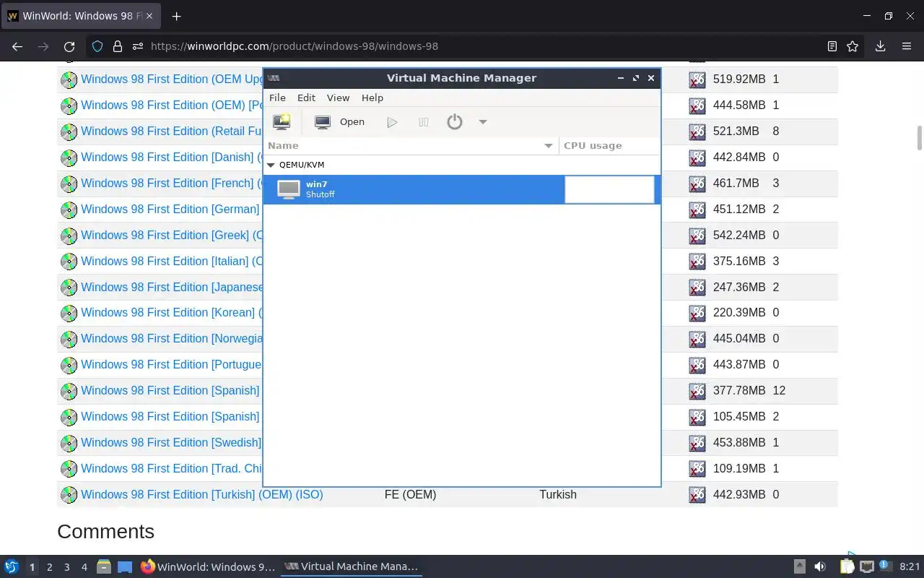Open Windows 98 First Edition [French] link
The height and width of the screenshot is (578, 924).
pos(171,184)
